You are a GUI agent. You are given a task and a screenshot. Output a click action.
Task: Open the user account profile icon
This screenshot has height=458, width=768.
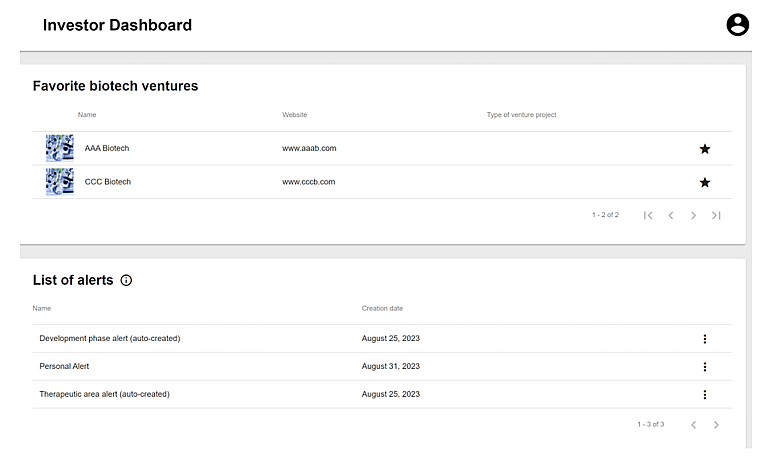(737, 25)
